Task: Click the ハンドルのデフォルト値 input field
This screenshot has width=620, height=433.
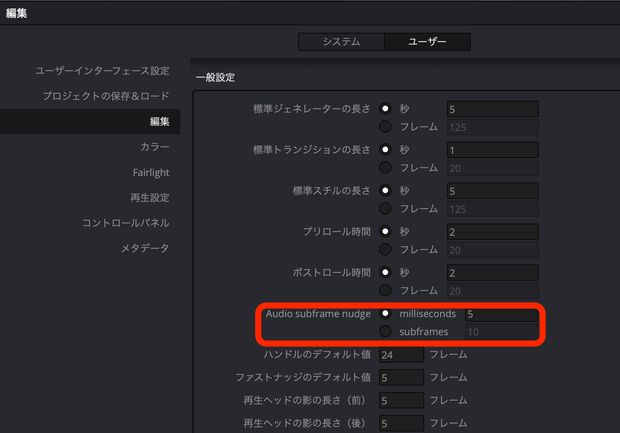Action: (x=400, y=355)
